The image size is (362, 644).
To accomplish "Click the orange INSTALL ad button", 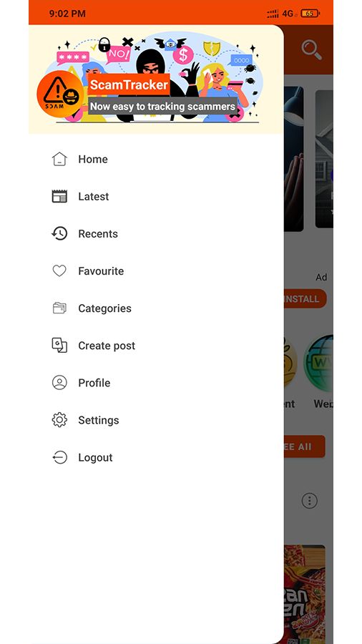I will (x=305, y=298).
